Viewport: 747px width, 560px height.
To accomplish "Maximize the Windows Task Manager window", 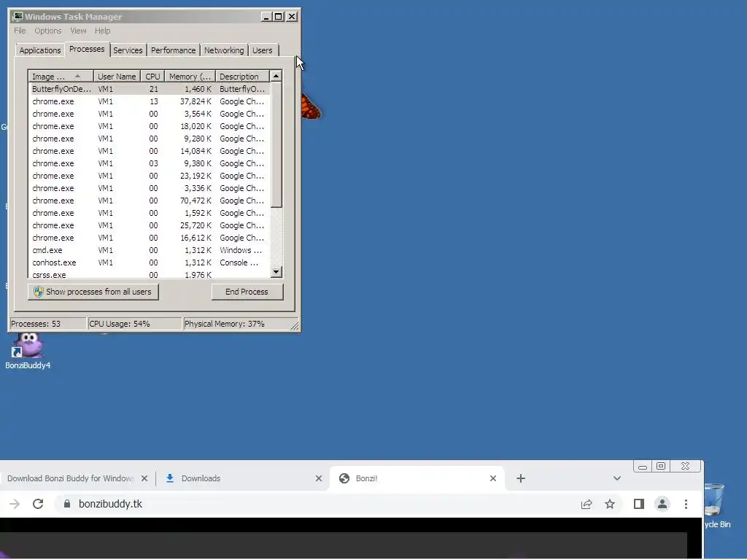I will click(x=279, y=17).
